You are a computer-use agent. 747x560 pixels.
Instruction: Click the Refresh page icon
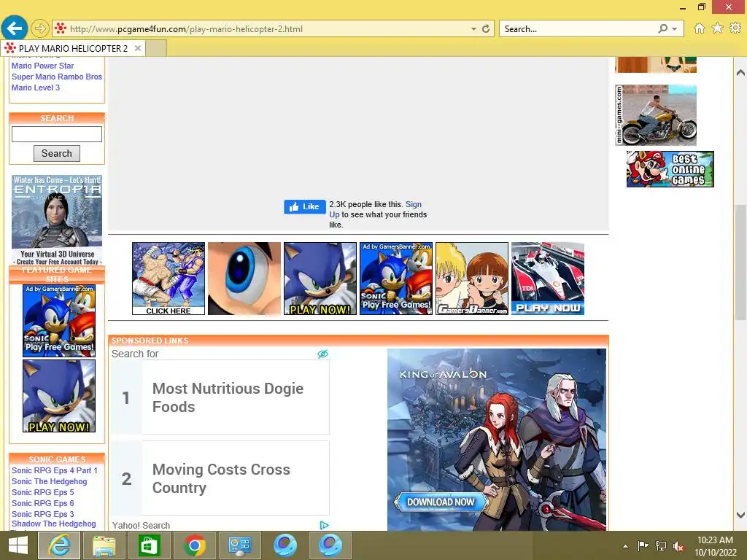point(485,28)
